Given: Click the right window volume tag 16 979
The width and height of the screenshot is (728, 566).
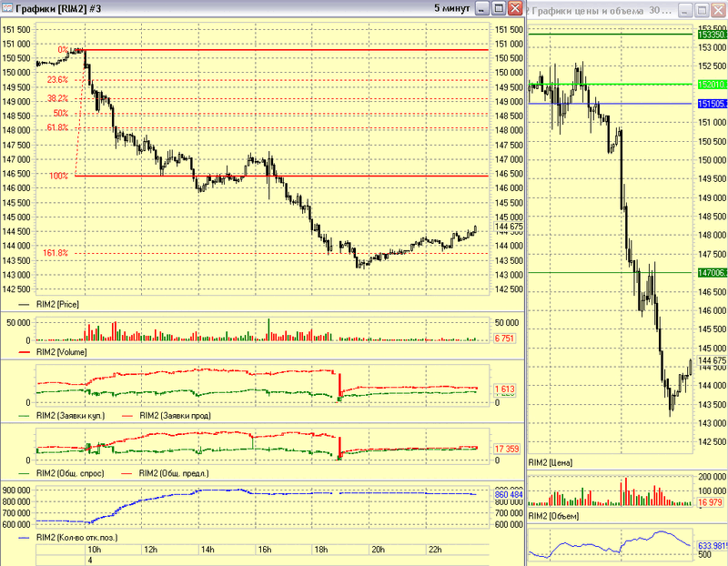Looking at the screenshot, I should click(x=711, y=502).
